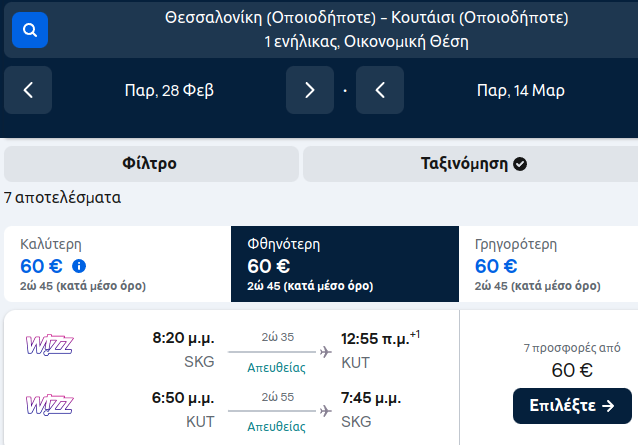Go to next departure date after 28 Φεβ
The width and height of the screenshot is (638, 445).
pyautogui.click(x=310, y=90)
